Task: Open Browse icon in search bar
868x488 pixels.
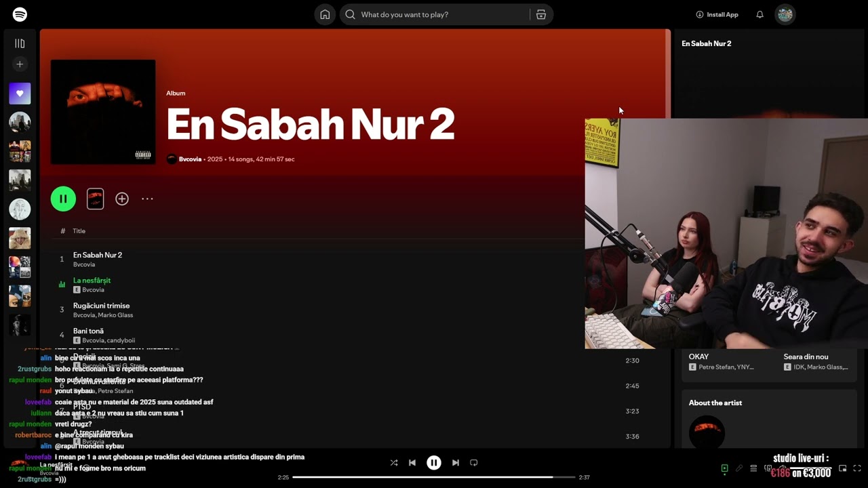Action: coord(540,14)
